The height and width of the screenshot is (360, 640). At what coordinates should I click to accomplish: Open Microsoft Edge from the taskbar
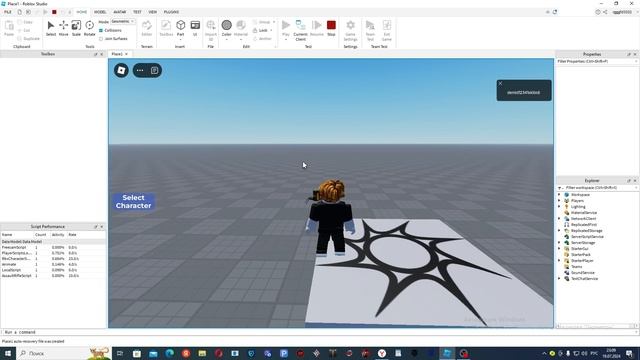(x=169, y=353)
